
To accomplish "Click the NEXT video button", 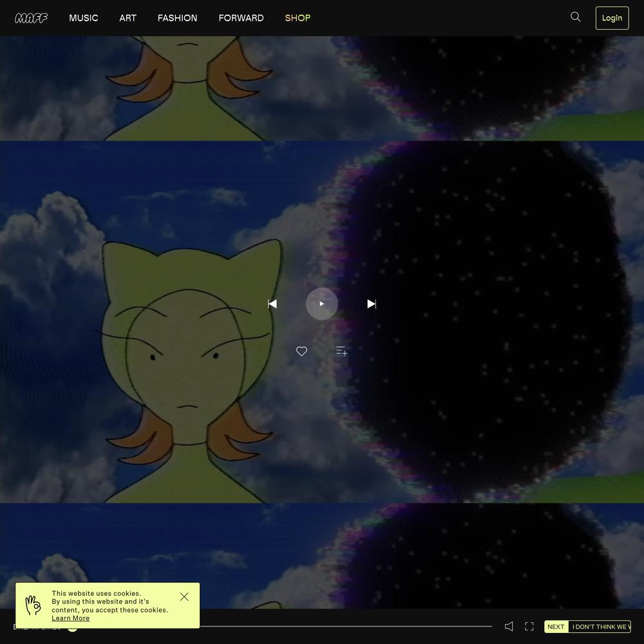I will pos(556,627).
